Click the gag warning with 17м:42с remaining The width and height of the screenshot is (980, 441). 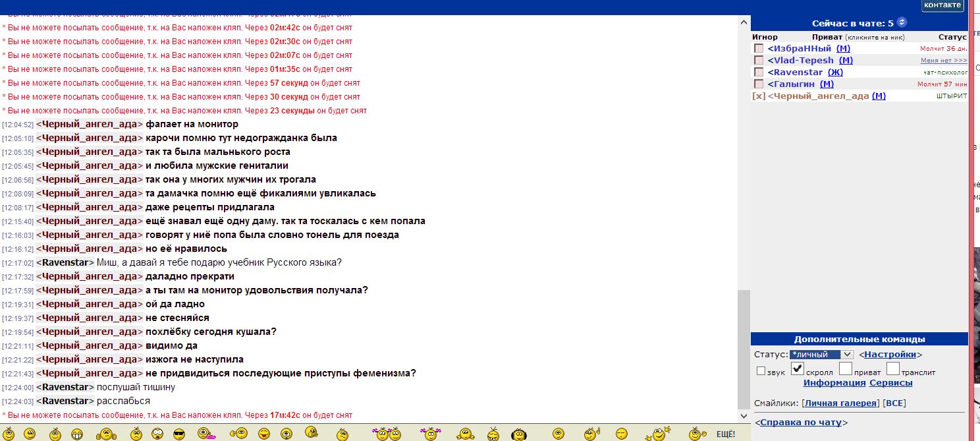click(x=178, y=415)
